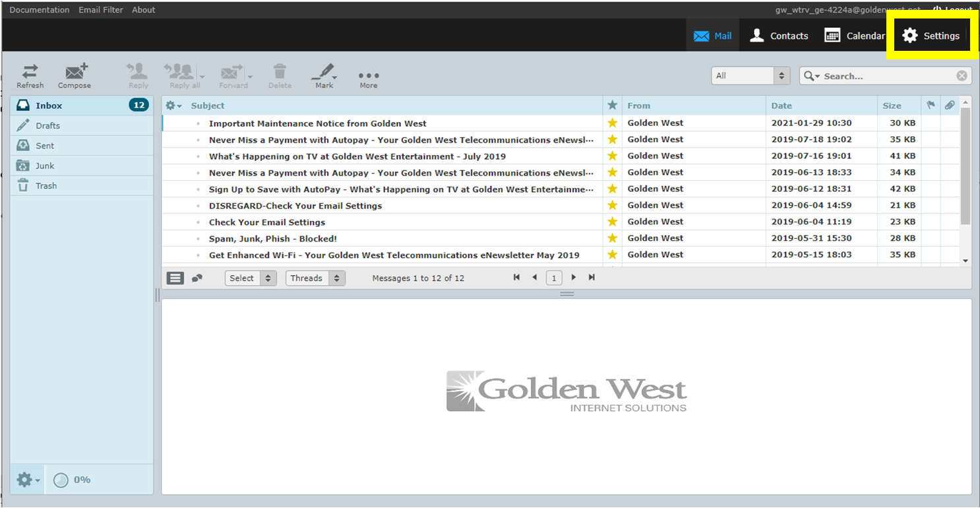This screenshot has height=508, width=980.
Task: Clear the search box with reset icon
Action: (962, 76)
